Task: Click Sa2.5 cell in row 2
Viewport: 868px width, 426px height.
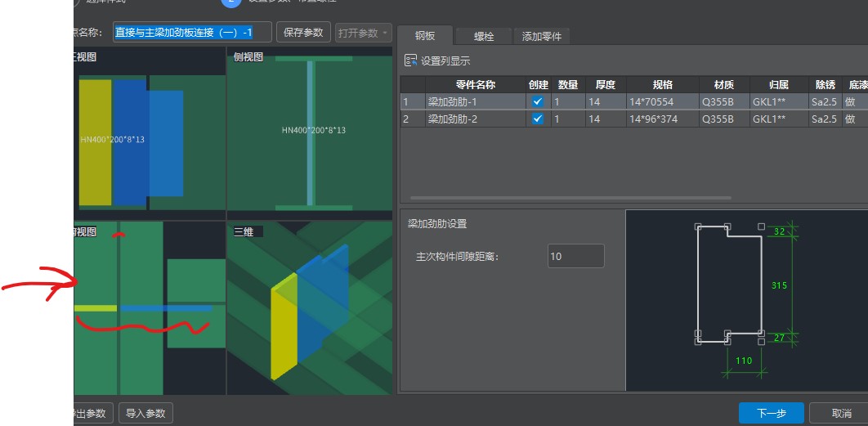Action: click(825, 119)
